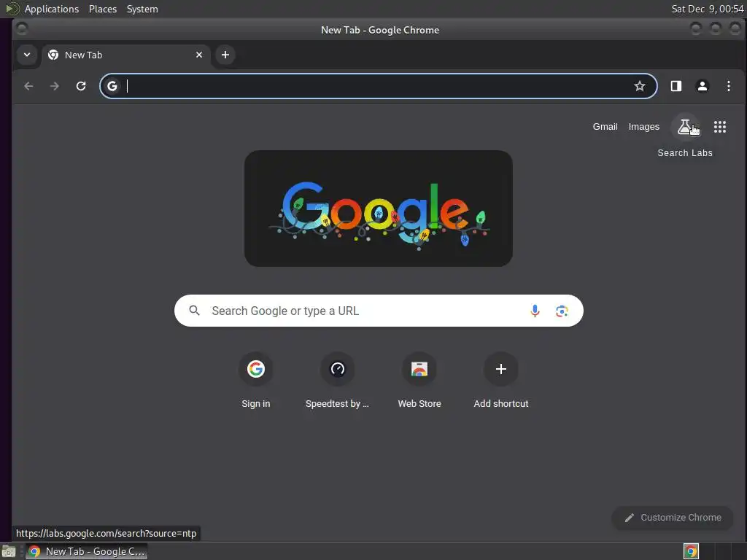747x560 pixels.
Task: Open the Chrome three-dot menu
Action: click(729, 86)
